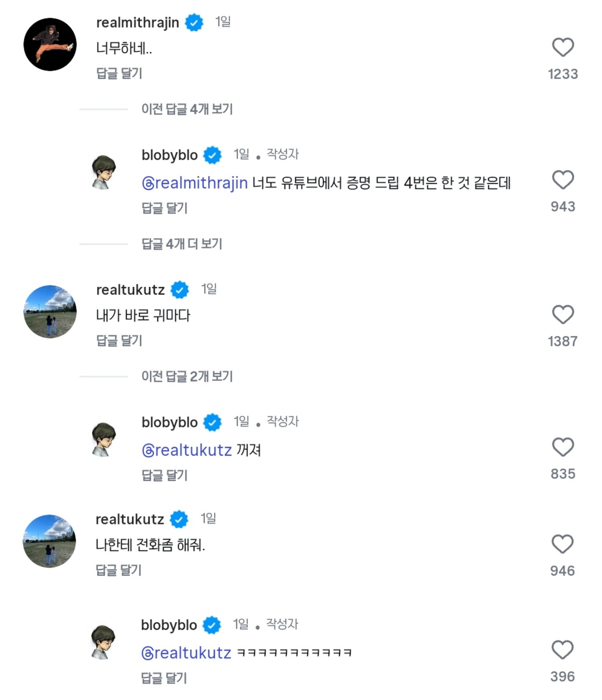
Task: Open realtukutz username on '내가 바로 귀마다'
Action: 130,290
